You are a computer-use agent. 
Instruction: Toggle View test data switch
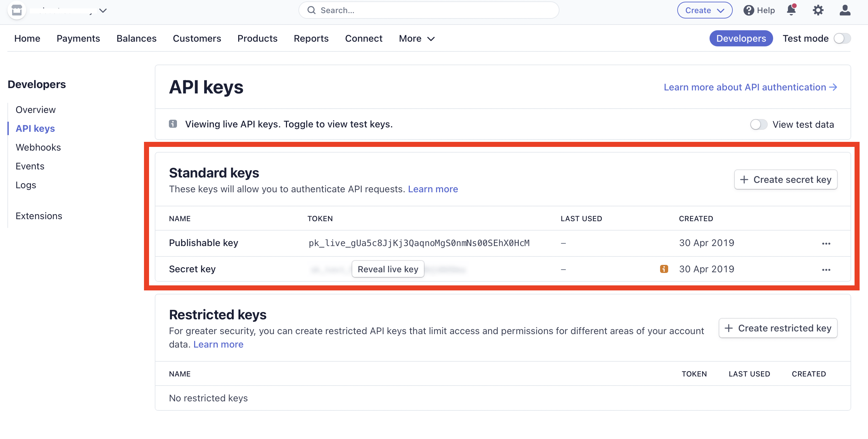pos(758,125)
